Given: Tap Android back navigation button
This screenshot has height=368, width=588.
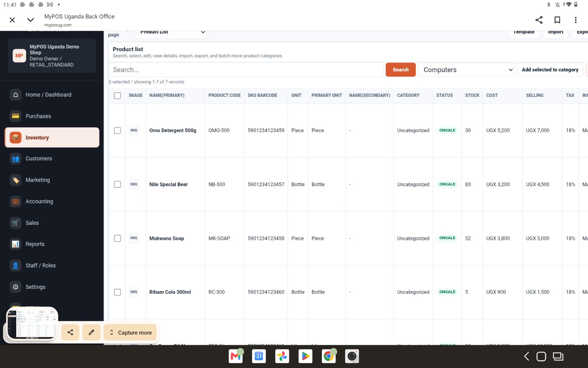Looking at the screenshot, I should [526, 356].
